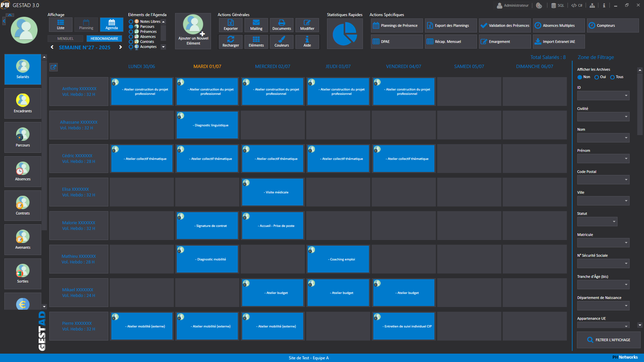Set Afficher les Archives to Tous
This screenshot has height=362, width=644.
point(612,77)
